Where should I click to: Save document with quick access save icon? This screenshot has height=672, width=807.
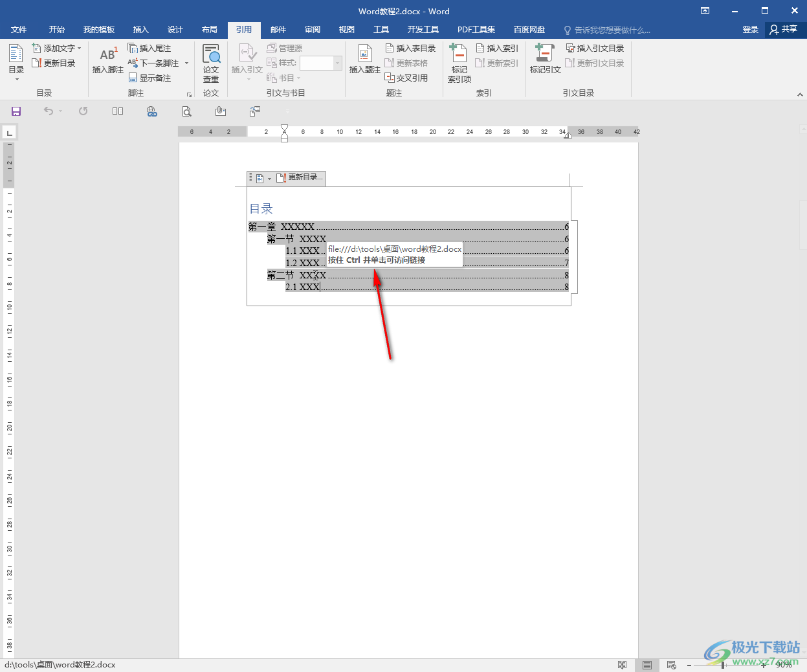point(16,111)
